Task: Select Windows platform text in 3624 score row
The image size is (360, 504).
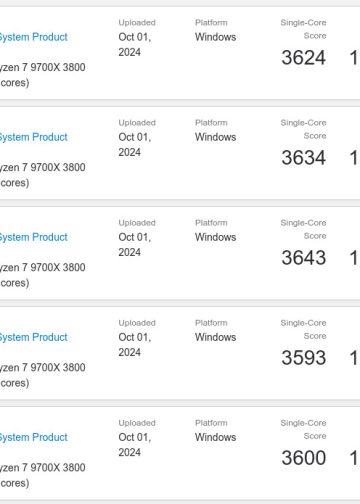Action: (216, 37)
